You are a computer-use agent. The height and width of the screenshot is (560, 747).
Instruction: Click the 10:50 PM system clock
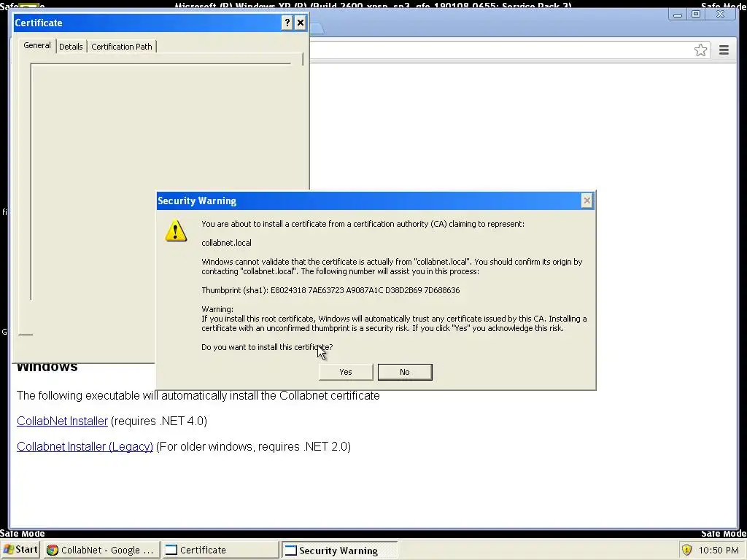719,551
